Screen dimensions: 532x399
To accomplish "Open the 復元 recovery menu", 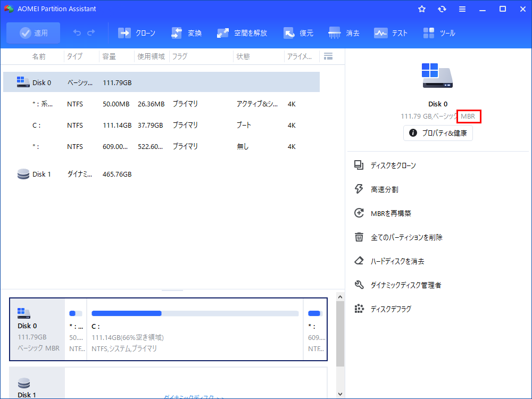I will click(x=298, y=33).
